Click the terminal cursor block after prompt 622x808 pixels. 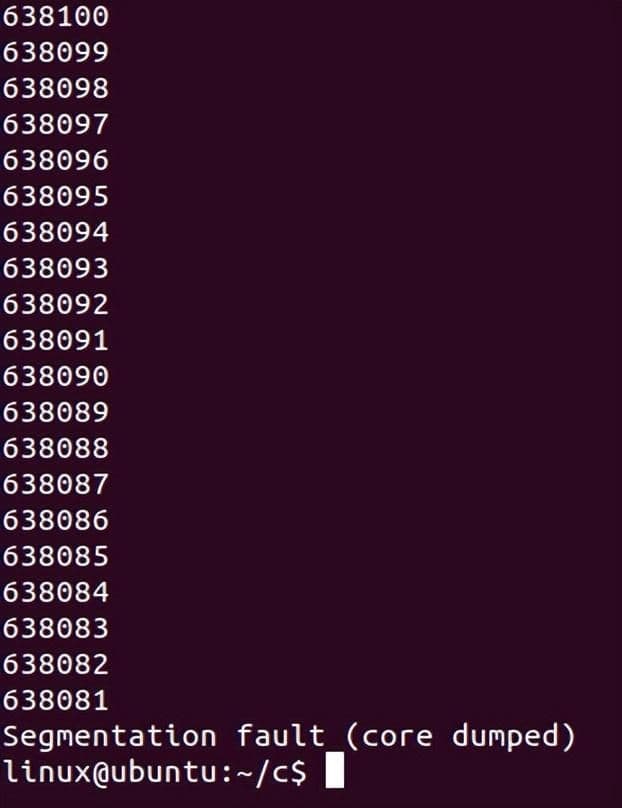pos(334,770)
